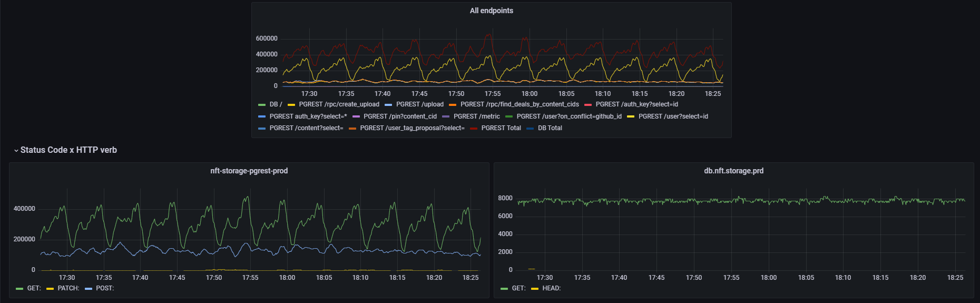Select the PGREST /user_tag_proposal?select= legend entry
Screen dimensions: 980x303
point(412,128)
